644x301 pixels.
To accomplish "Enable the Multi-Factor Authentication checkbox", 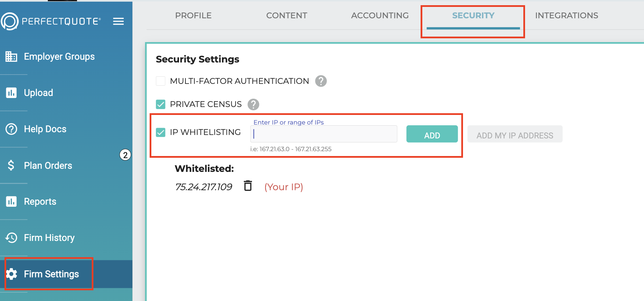I will [x=161, y=81].
